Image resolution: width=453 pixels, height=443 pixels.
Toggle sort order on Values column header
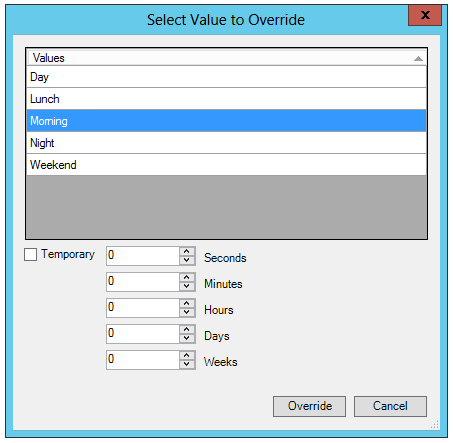226,58
